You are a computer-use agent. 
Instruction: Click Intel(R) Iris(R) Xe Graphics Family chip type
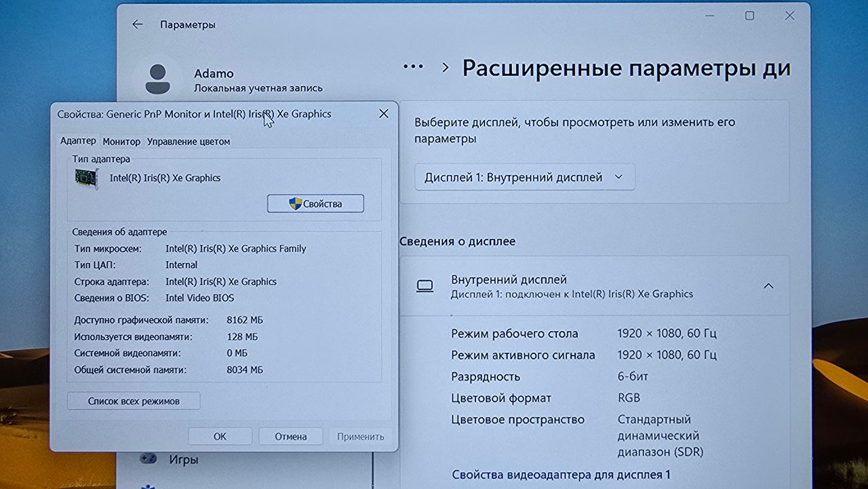(x=236, y=248)
